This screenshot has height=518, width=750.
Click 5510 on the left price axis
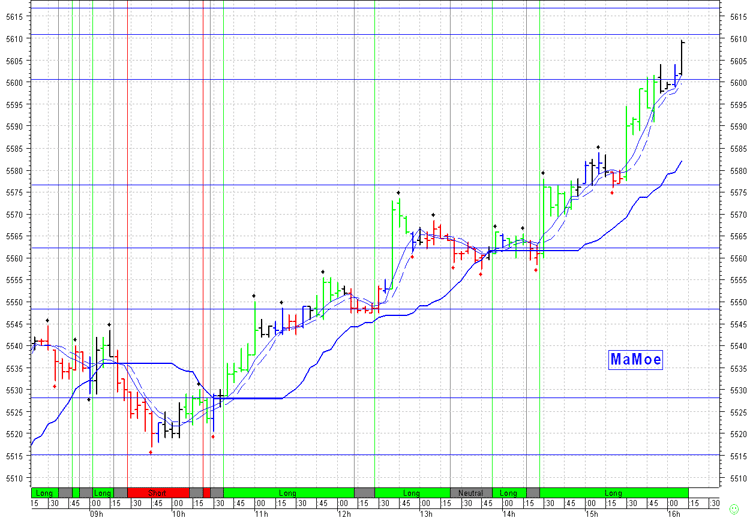click(x=13, y=478)
